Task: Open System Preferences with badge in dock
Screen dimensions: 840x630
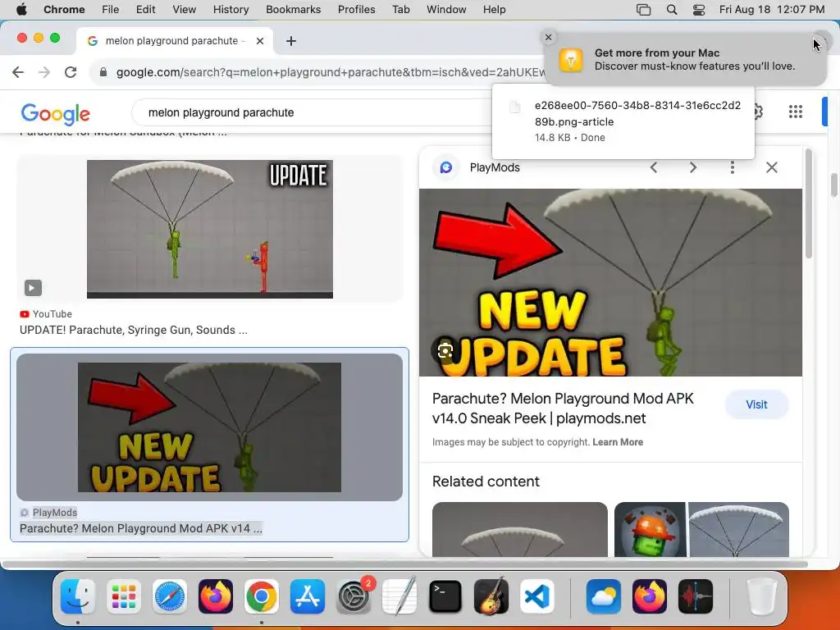Action: pyautogui.click(x=354, y=596)
